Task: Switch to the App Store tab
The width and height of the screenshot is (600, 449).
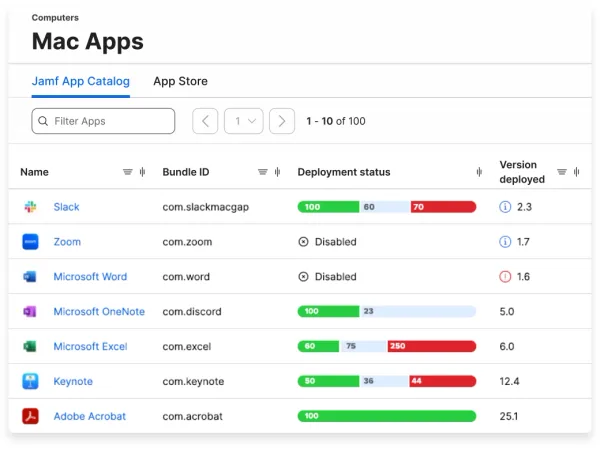Action: [x=180, y=81]
